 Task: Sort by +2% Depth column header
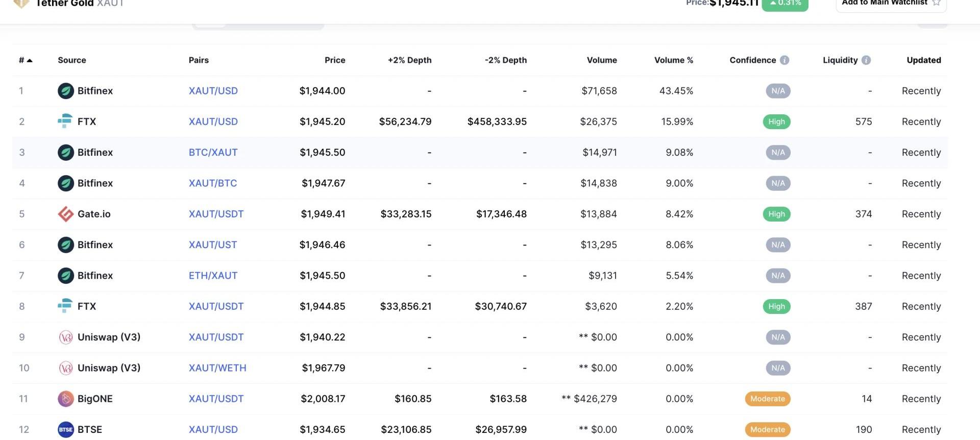409,60
